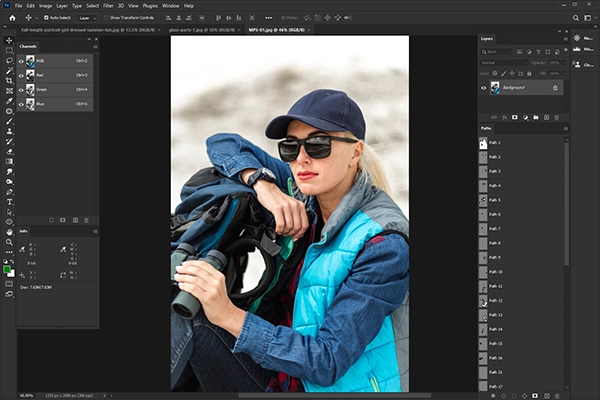600x400 pixels.
Task: Select the Brush tool
Action: (x=9, y=121)
